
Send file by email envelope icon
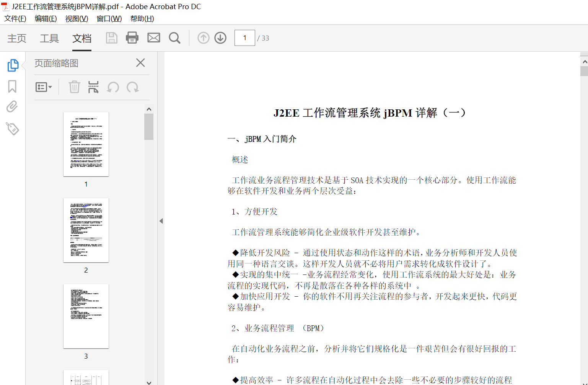coord(154,37)
